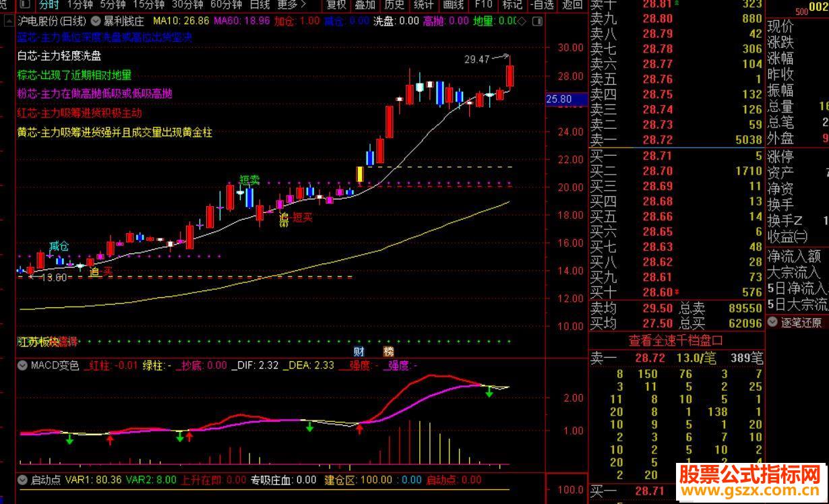Select the 15分钟 period tab

(149, 4)
